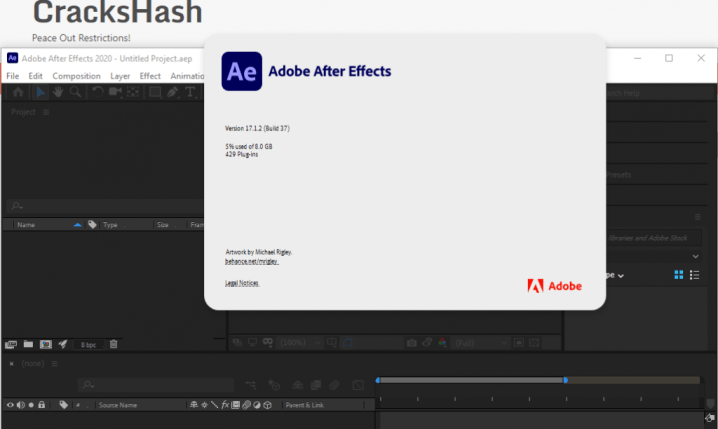
Task: Toggle the lock column icon in timeline
Action: click(x=42, y=405)
